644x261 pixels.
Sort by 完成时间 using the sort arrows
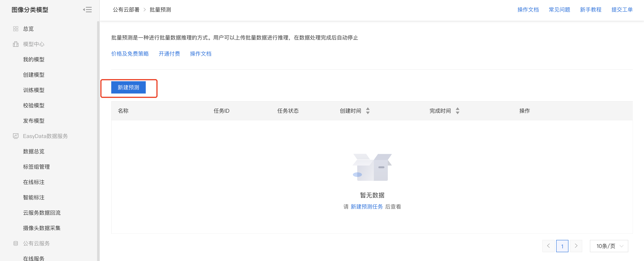pos(458,111)
